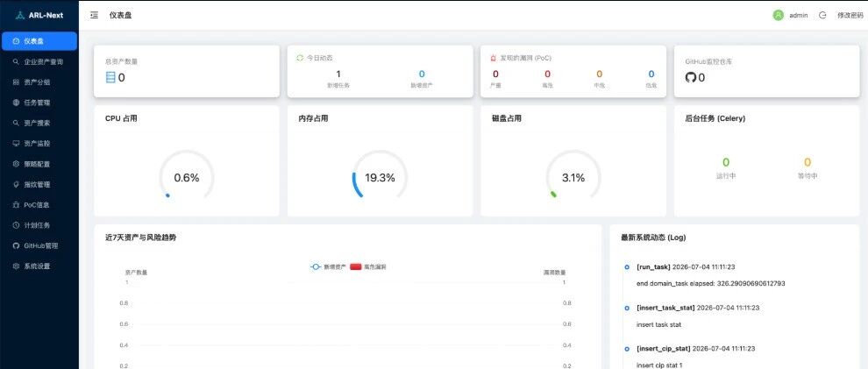Click the 最新系统动态 (Log) heading
Screen dimensions: 868x369
pos(653,238)
